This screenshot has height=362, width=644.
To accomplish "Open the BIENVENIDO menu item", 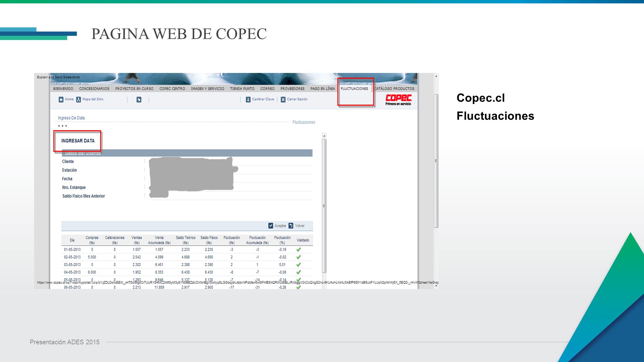I will pos(63,89).
